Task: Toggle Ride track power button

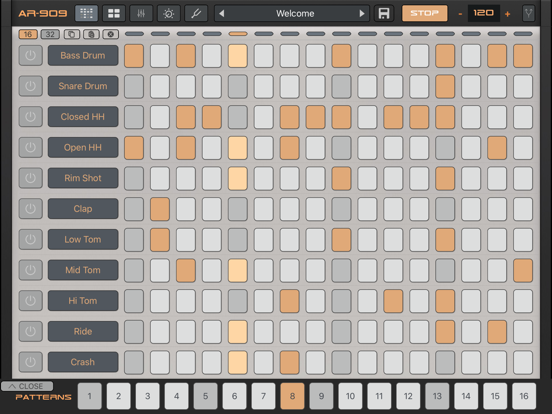Action: coord(31,331)
